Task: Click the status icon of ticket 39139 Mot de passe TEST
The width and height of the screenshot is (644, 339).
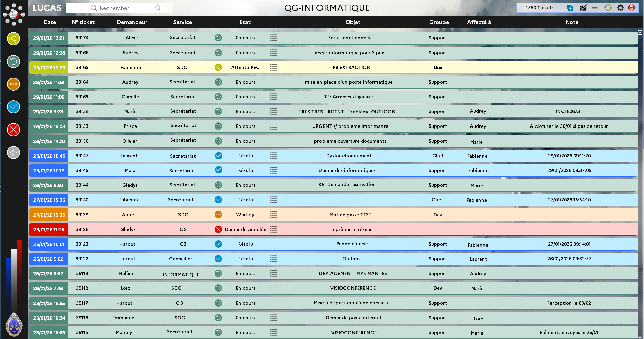Action: [218, 215]
